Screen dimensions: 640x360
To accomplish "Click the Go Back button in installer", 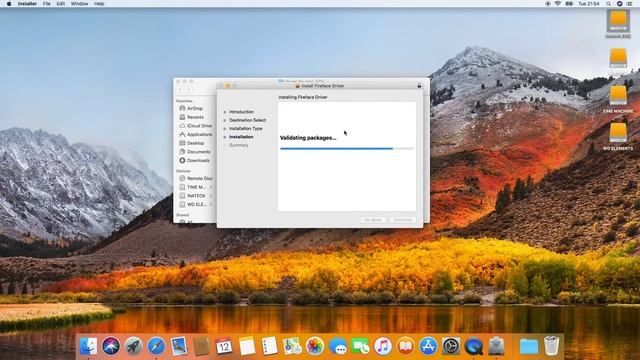I will [373, 220].
